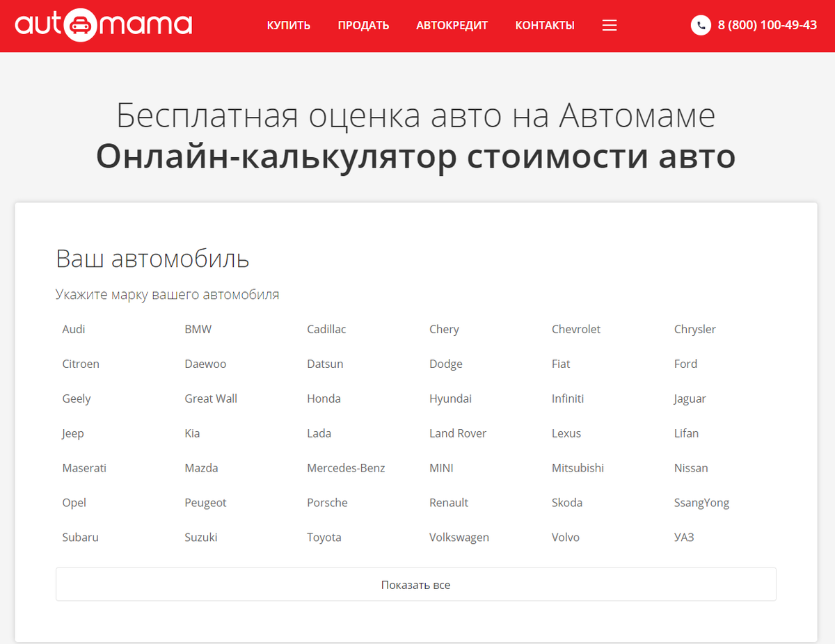Choose Kia as car make

[x=192, y=433]
